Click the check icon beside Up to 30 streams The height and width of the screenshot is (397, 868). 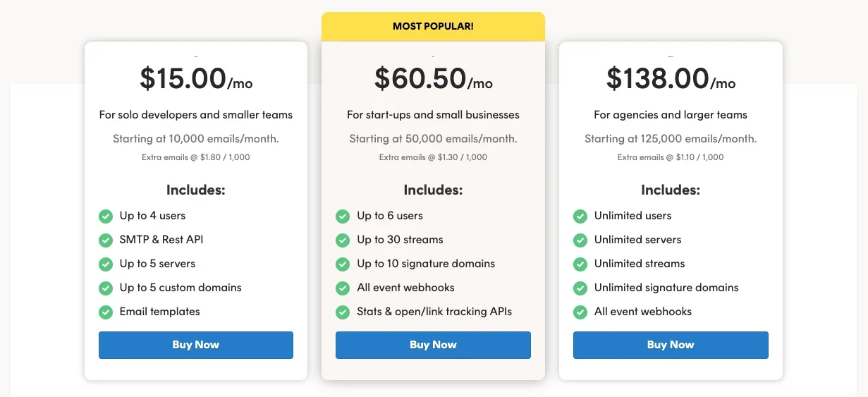[343, 240]
